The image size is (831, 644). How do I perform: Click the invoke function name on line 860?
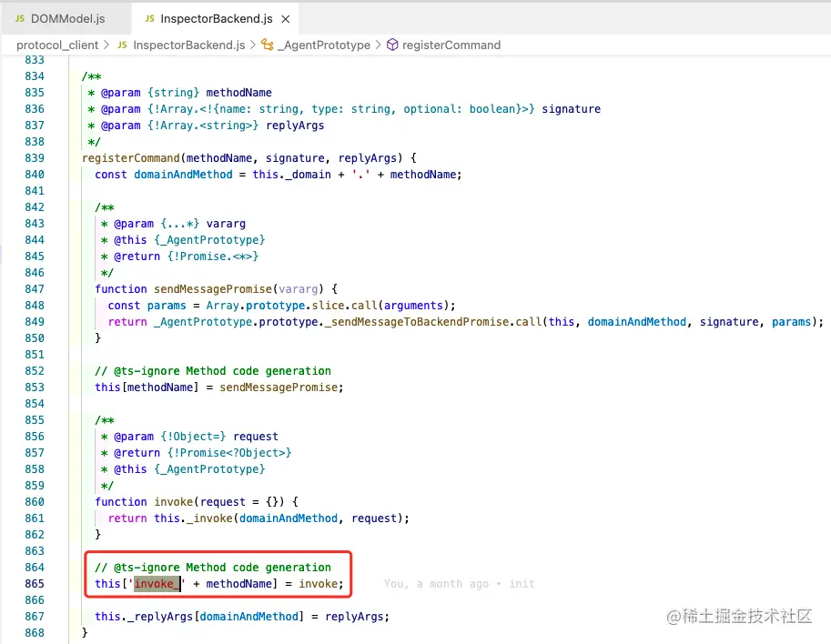point(173,502)
